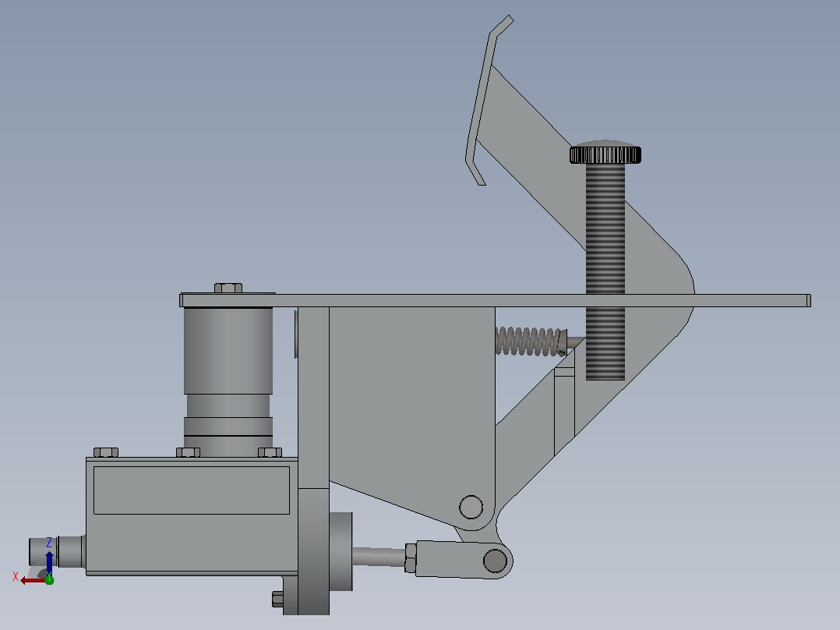840x630 pixels.
Task: Select the lower clevis pin on the pedal arm
Action: pos(495,561)
